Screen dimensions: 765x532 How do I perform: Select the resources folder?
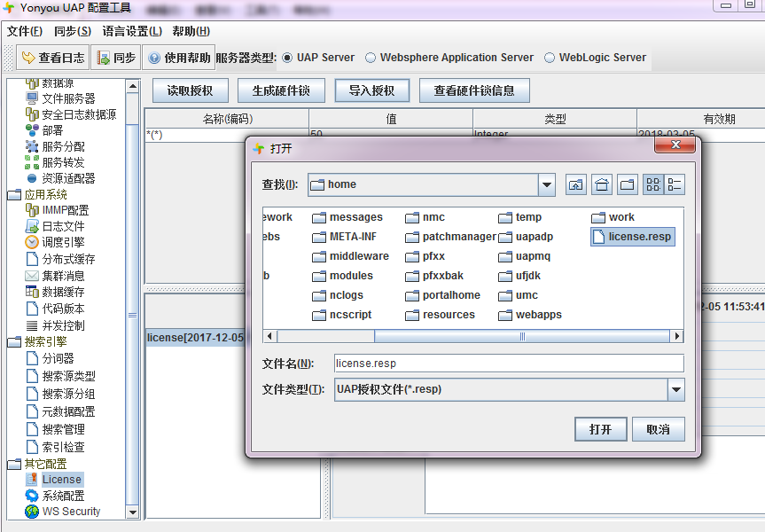click(x=440, y=315)
